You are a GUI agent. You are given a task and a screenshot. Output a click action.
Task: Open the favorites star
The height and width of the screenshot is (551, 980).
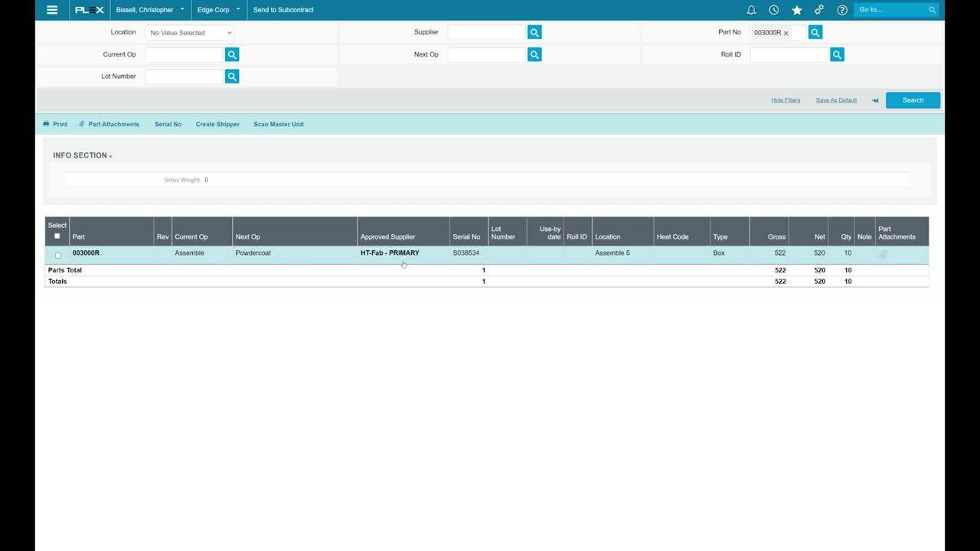[x=797, y=10]
